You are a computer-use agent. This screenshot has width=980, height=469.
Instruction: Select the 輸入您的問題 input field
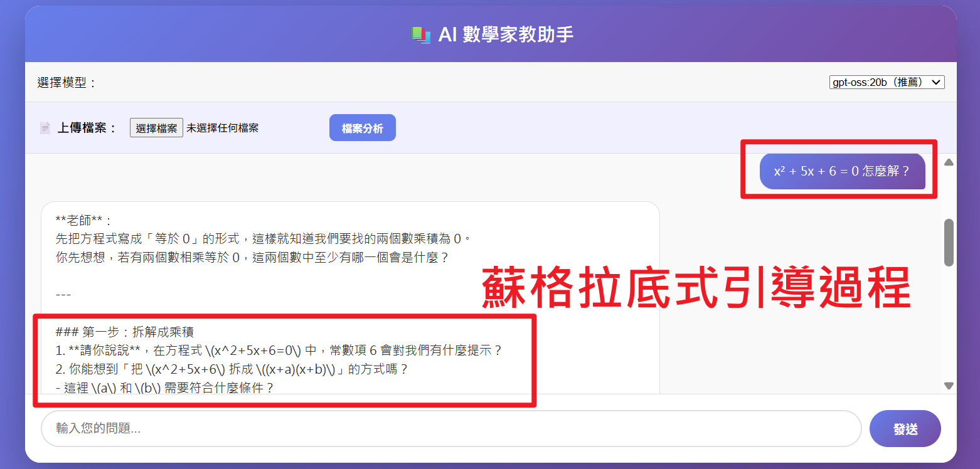pyautogui.click(x=439, y=429)
